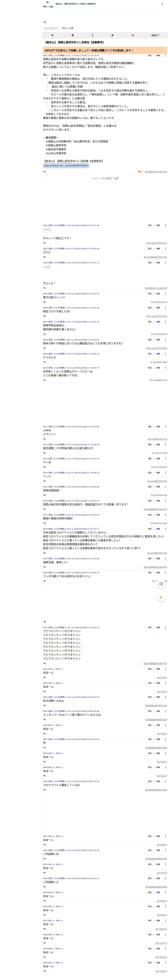Go back using the top arrow
The height and width of the screenshot is (980, 168).
[48, 3]
